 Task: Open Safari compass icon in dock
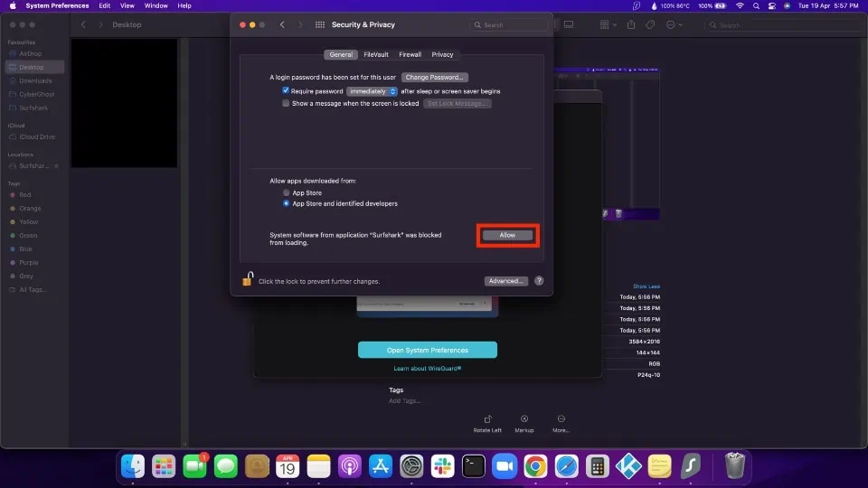click(567, 466)
